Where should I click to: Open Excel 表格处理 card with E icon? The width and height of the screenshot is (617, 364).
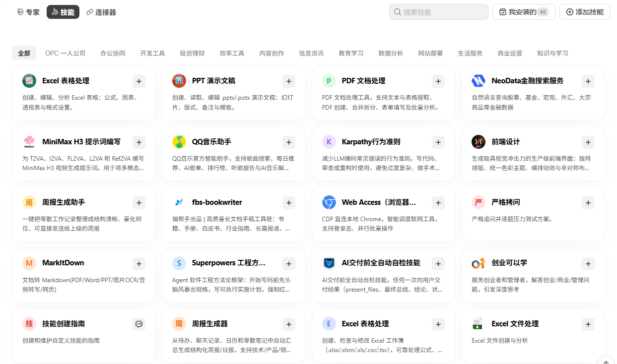(383, 336)
